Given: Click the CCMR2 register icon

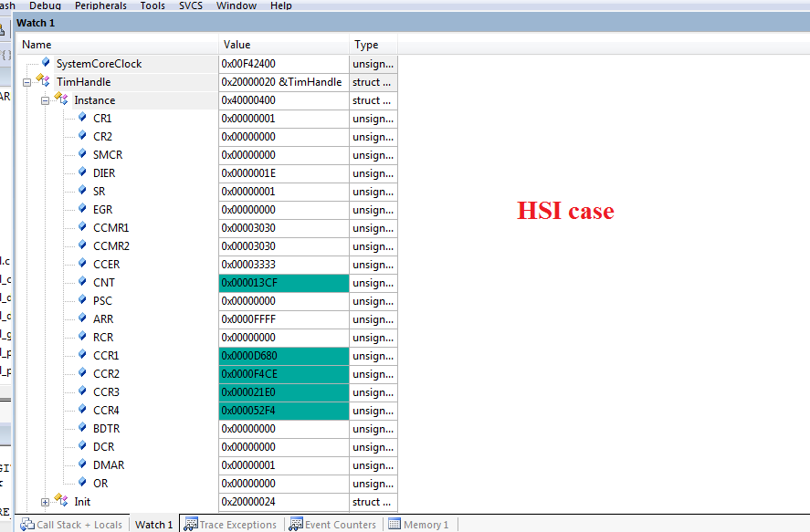Looking at the screenshot, I should tap(83, 245).
